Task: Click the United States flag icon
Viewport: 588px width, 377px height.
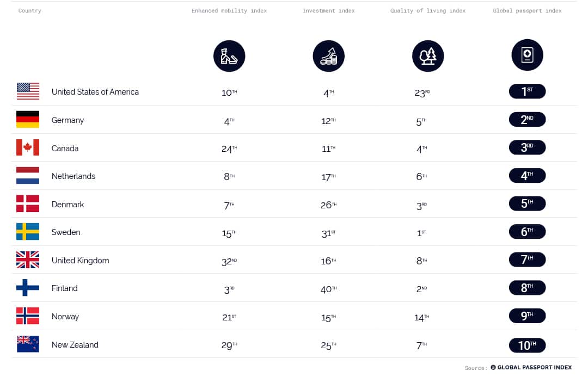Action: pos(28,91)
